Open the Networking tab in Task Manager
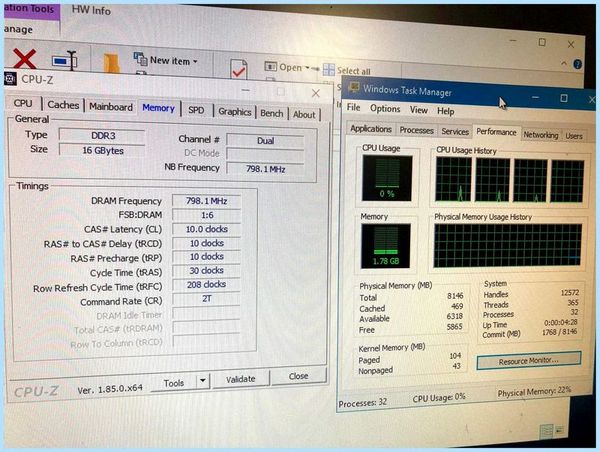This screenshot has height=452, width=600. (541, 135)
